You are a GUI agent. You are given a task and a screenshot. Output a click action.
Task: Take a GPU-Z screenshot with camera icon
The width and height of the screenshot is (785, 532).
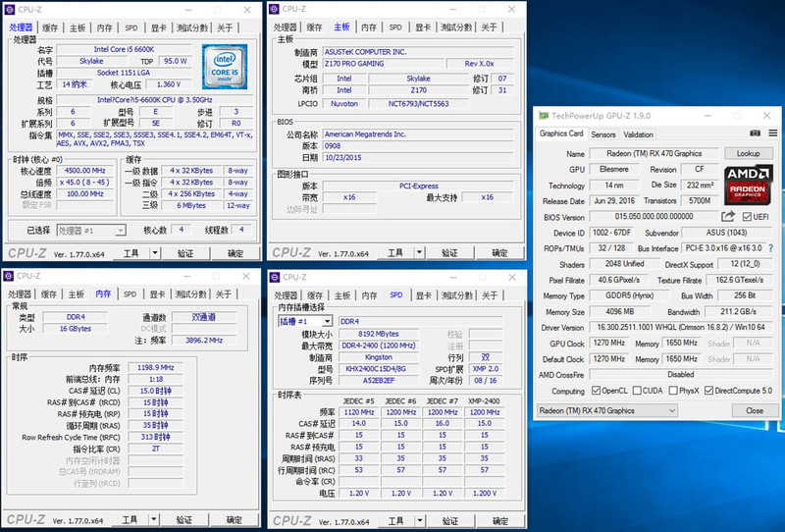coord(755,133)
